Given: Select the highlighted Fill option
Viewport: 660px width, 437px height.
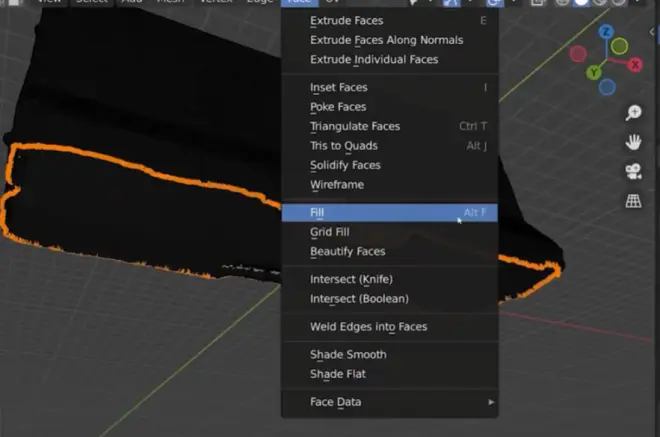Looking at the screenshot, I should [x=390, y=213].
